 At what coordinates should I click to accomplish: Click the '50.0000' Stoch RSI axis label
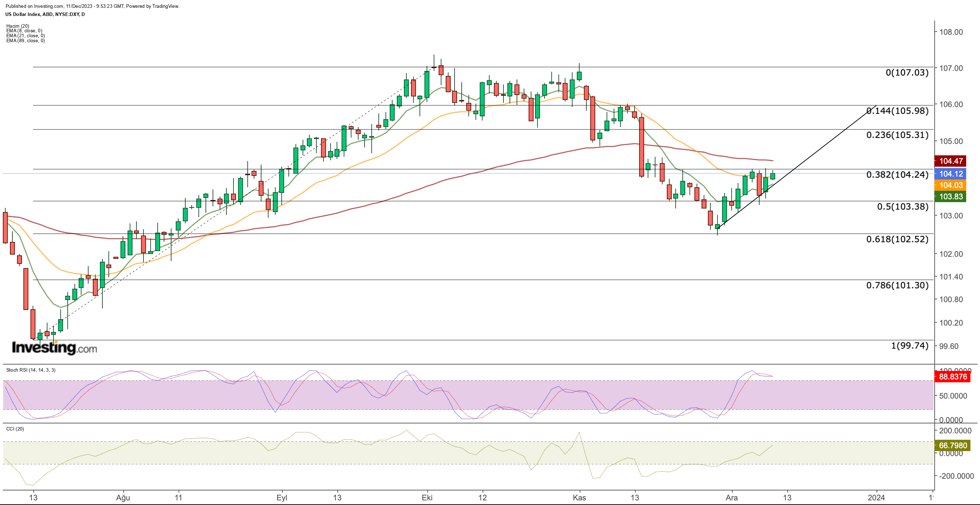coord(953,396)
